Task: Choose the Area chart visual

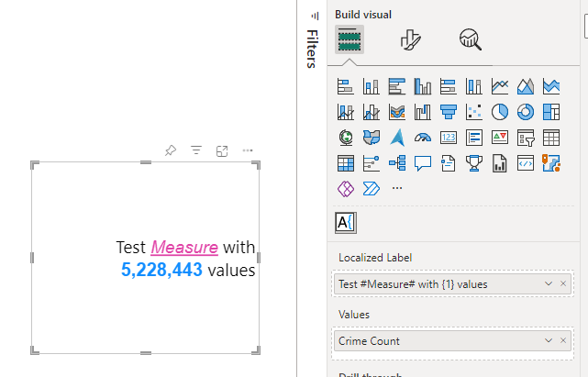Action: coord(526,86)
